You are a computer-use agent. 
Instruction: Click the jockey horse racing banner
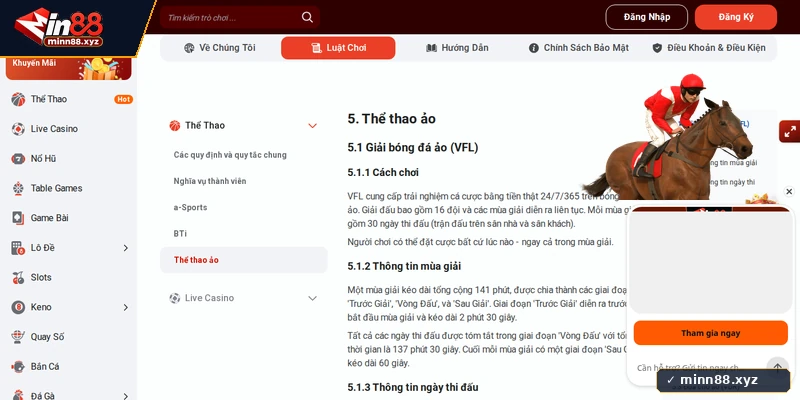[x=668, y=138]
